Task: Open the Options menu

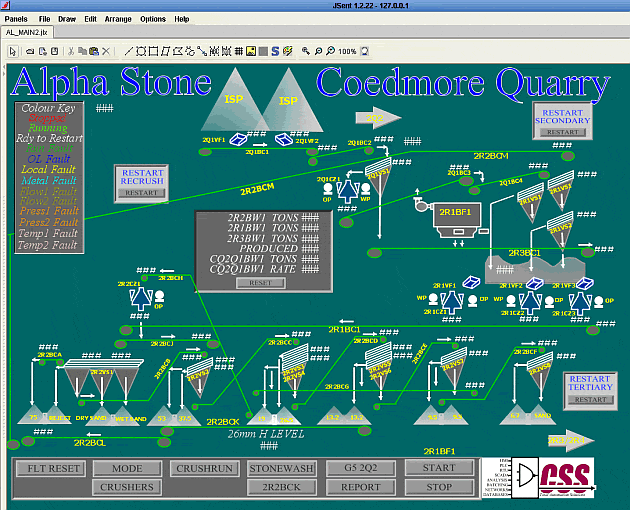Action: (153, 19)
